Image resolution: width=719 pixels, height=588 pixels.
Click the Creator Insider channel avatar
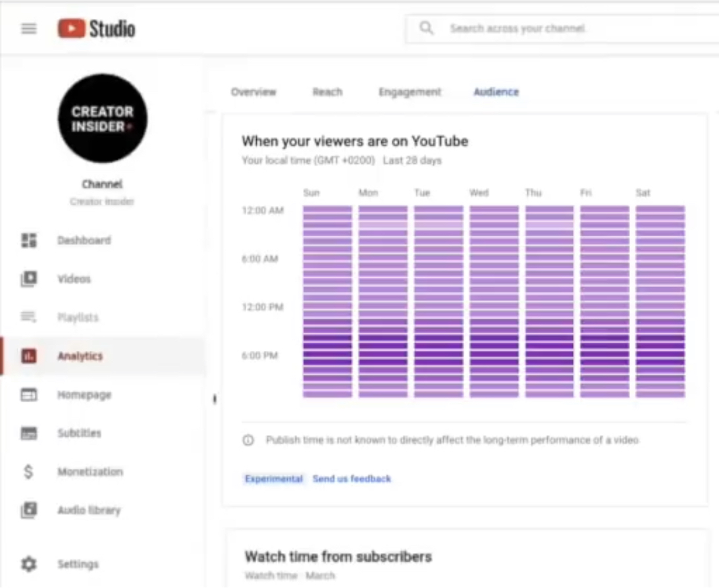(x=103, y=119)
